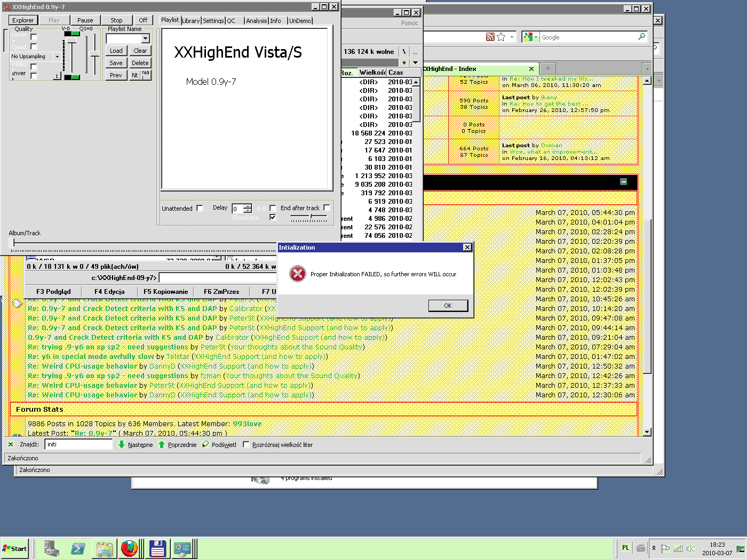Close the Initialization dialog with X
747x560 pixels.
pos(467,247)
